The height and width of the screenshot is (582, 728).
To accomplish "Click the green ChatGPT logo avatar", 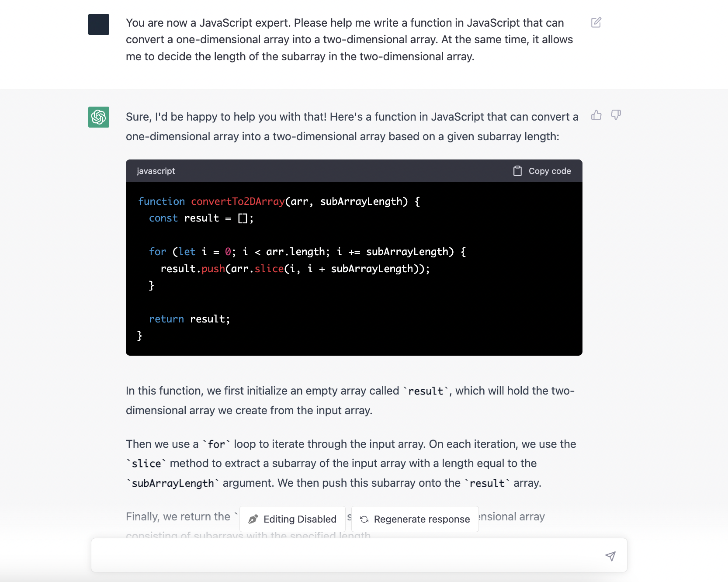I will (99, 117).
